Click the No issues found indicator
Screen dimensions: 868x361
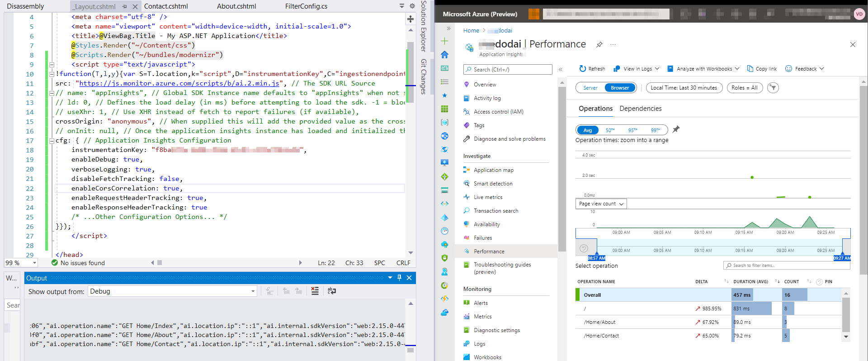[78, 263]
